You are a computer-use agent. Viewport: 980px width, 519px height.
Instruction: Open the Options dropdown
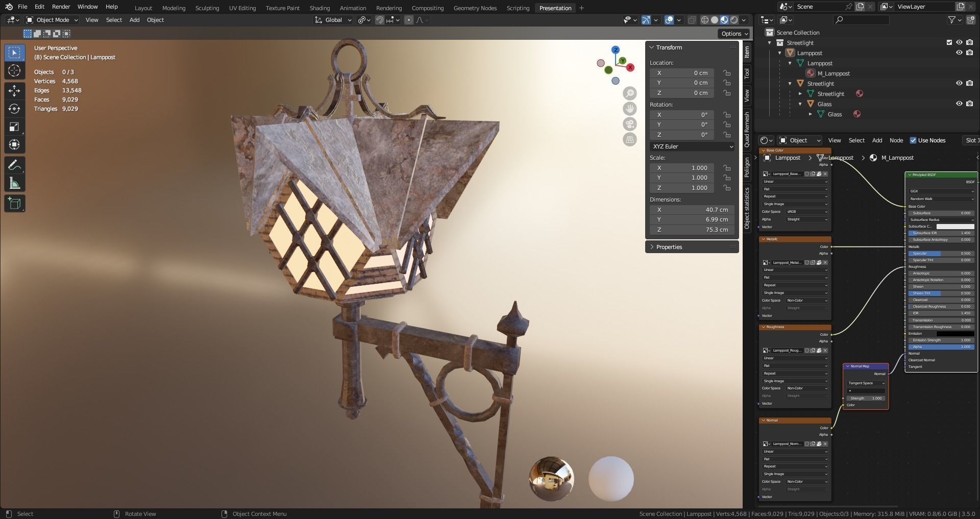(734, 34)
